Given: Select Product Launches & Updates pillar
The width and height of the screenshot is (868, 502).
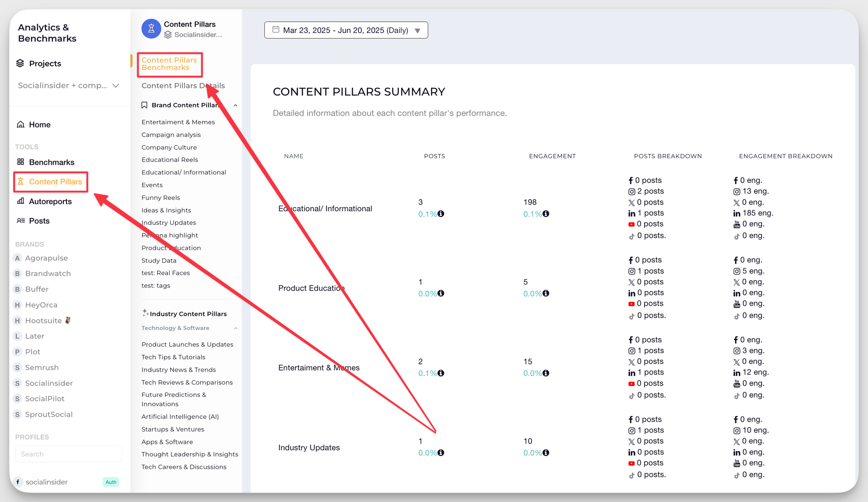Looking at the screenshot, I should tap(187, 344).
